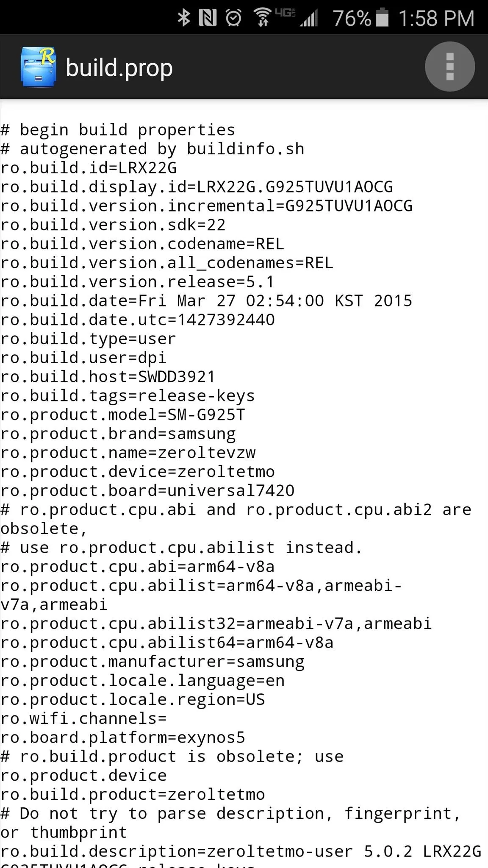Place cursor on ro.product.brand=samsung line
488x868 pixels.
click(118, 434)
